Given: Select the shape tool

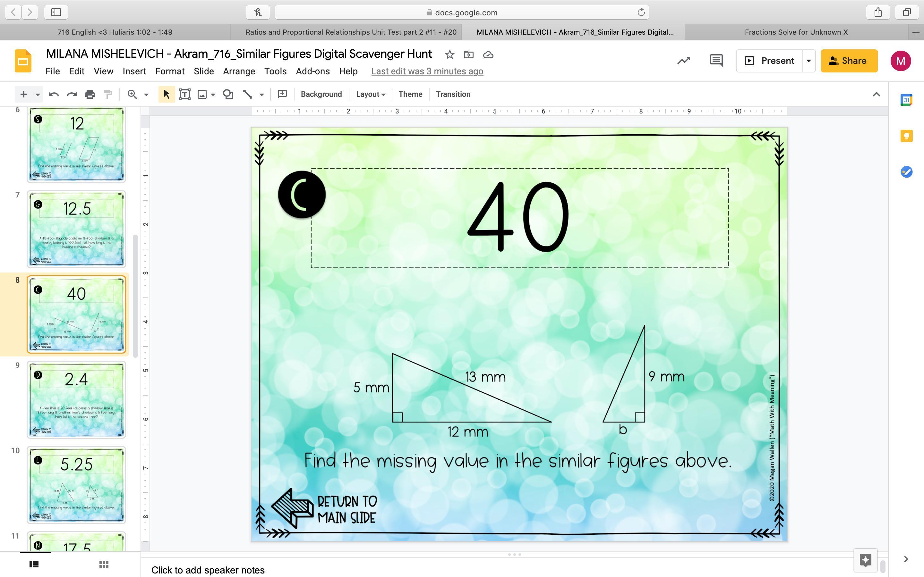Looking at the screenshot, I should (228, 94).
